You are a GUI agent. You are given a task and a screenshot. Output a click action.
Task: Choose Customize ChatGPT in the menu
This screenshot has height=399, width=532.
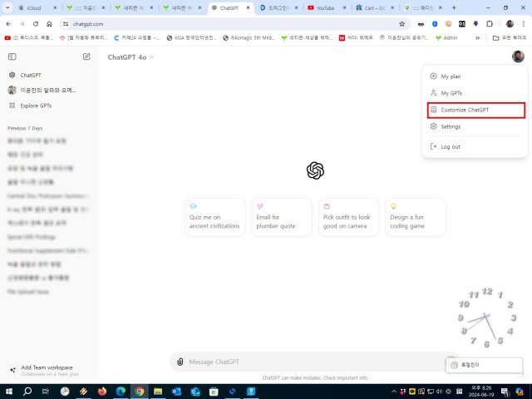(476, 110)
